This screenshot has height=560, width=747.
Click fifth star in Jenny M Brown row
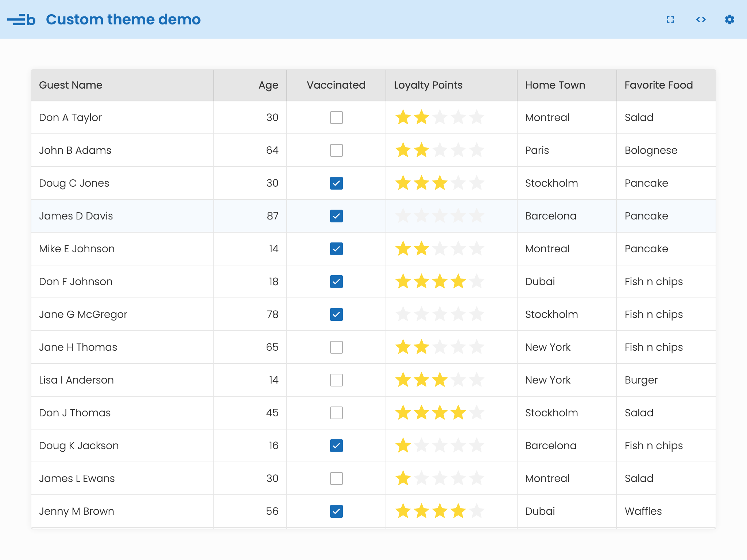click(x=476, y=512)
